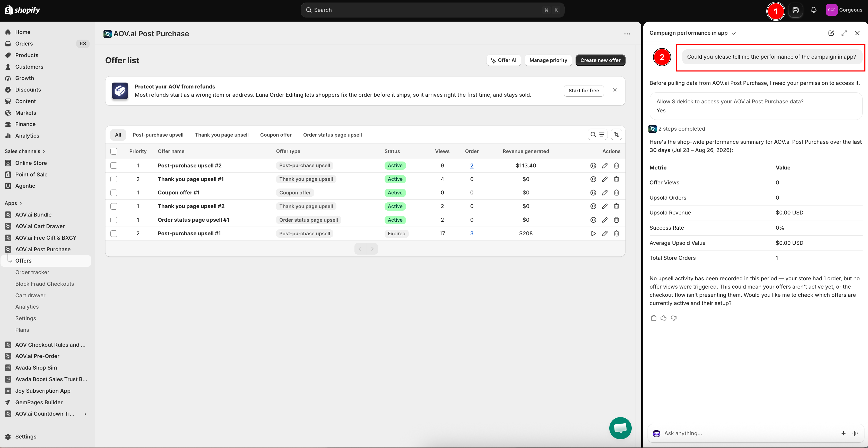868x448 pixels.
Task: Click Create new offer button
Action: coord(600,60)
